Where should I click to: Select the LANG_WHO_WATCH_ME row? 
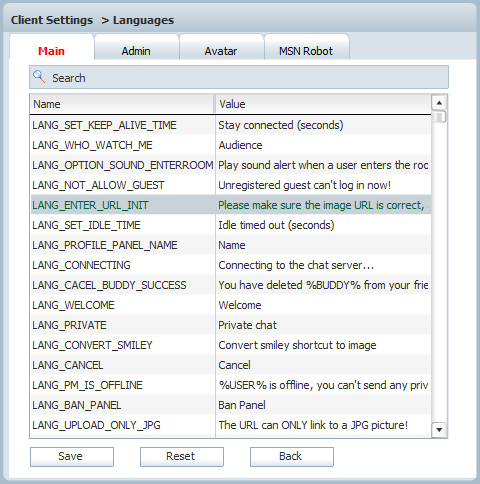click(x=231, y=145)
